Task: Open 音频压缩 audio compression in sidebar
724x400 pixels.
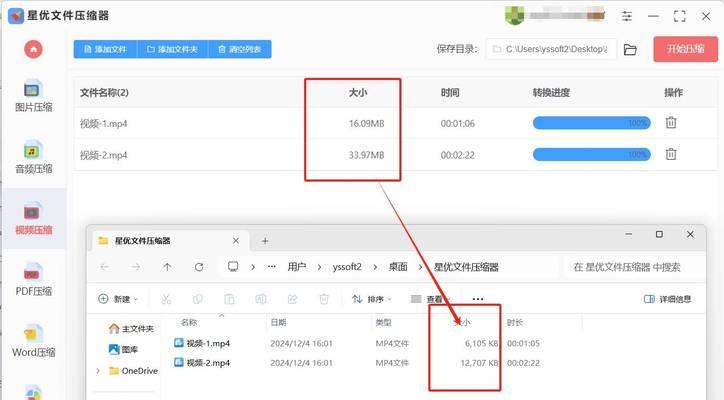Action: pyautogui.click(x=33, y=158)
